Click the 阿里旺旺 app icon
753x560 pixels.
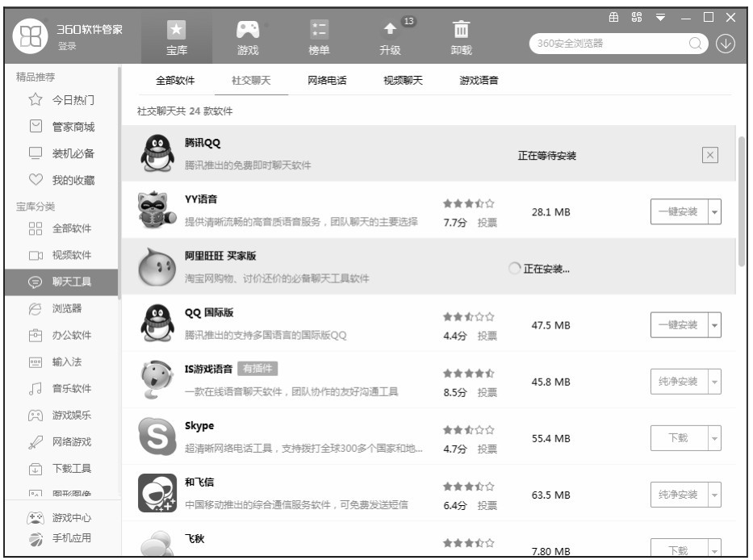coord(157,267)
